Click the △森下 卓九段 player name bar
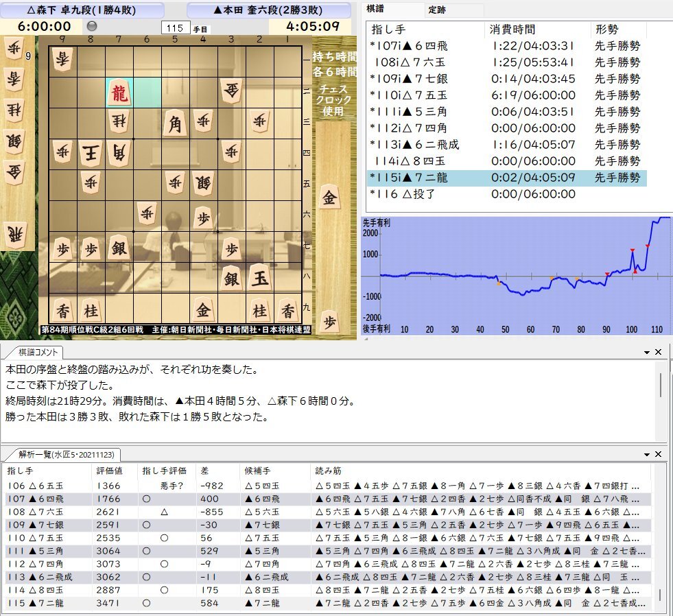 click(82, 10)
